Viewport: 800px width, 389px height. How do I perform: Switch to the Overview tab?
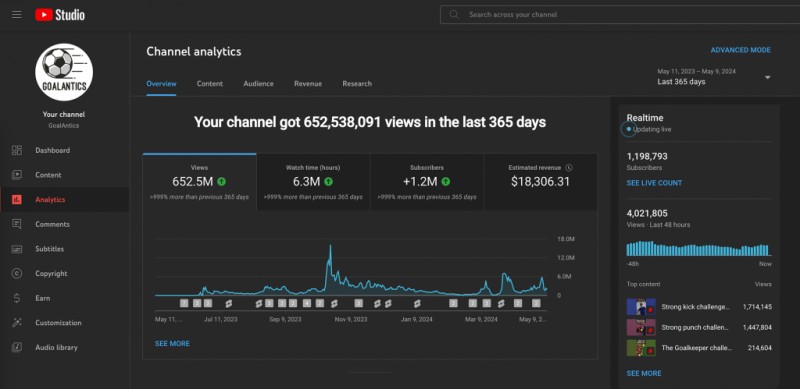tap(161, 84)
